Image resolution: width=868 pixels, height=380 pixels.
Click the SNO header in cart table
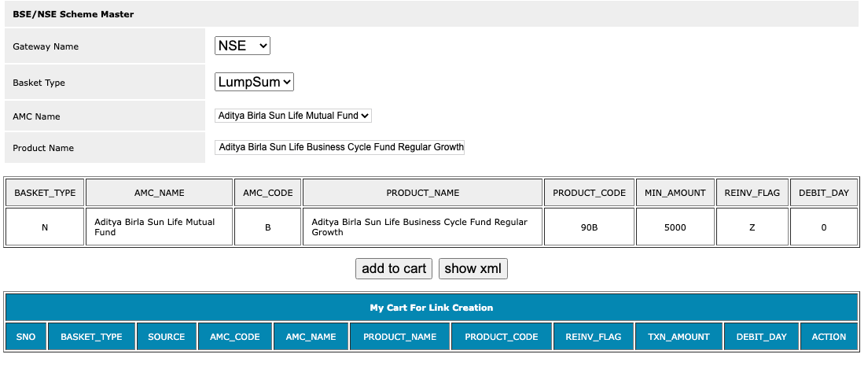tap(26, 337)
